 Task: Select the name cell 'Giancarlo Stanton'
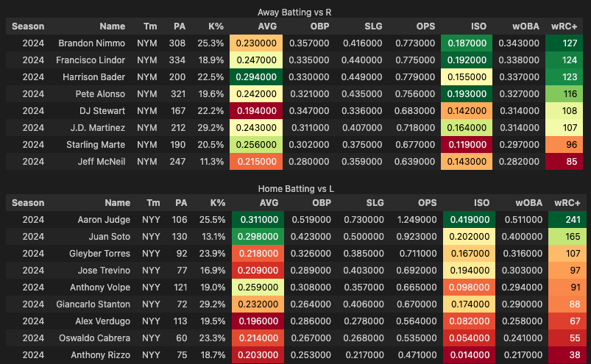coord(93,304)
